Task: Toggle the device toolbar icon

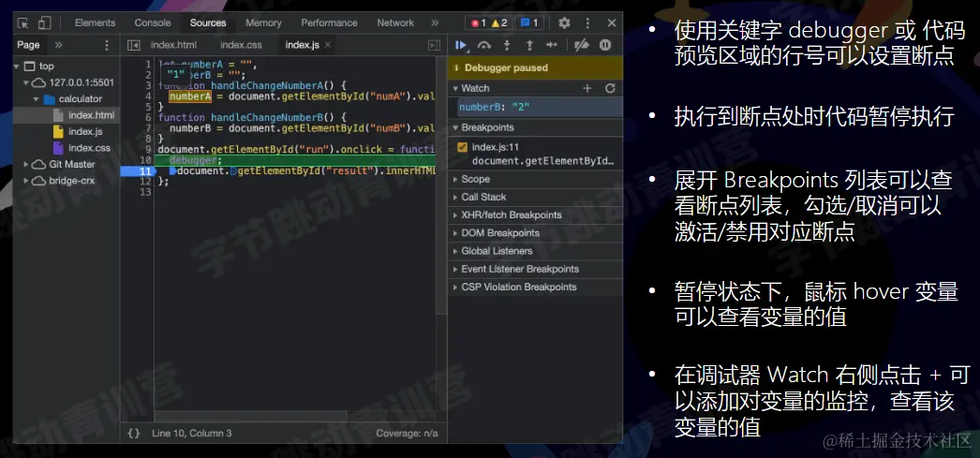Action: coord(44,23)
